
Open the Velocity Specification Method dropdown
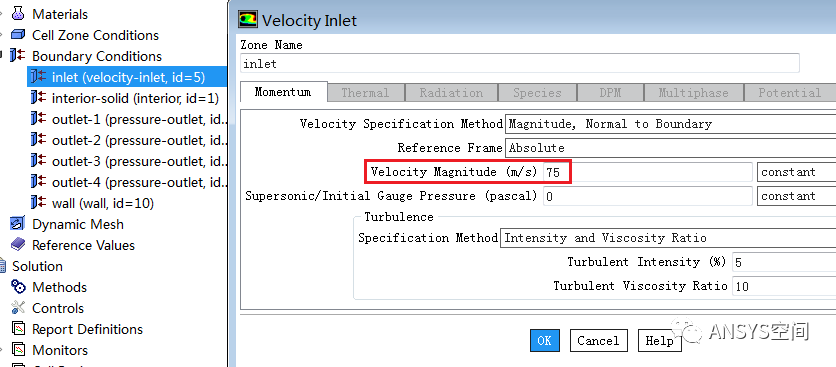[x=671, y=124]
